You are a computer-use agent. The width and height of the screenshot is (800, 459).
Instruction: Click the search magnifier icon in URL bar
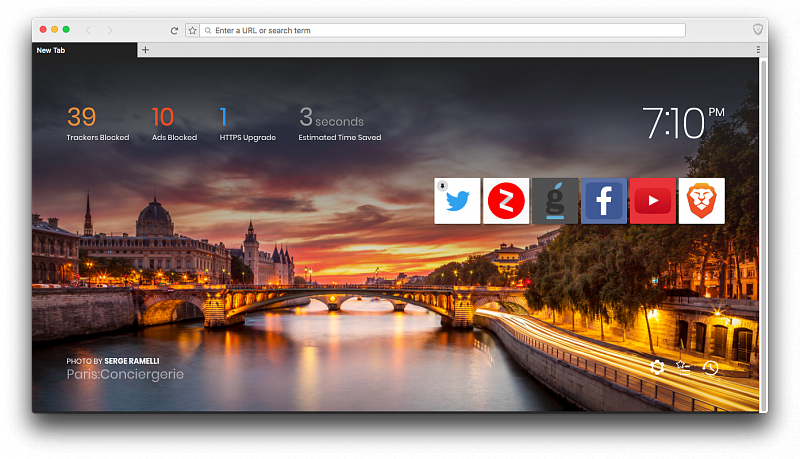pos(208,31)
